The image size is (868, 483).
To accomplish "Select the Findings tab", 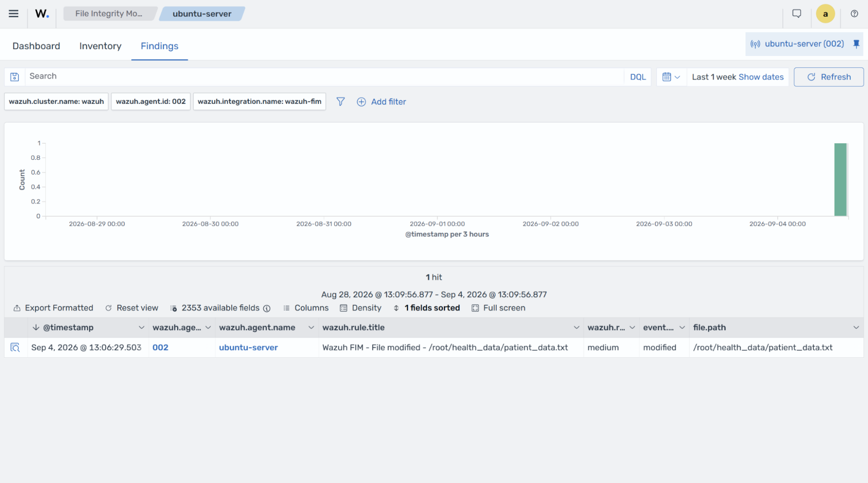I will coord(159,46).
